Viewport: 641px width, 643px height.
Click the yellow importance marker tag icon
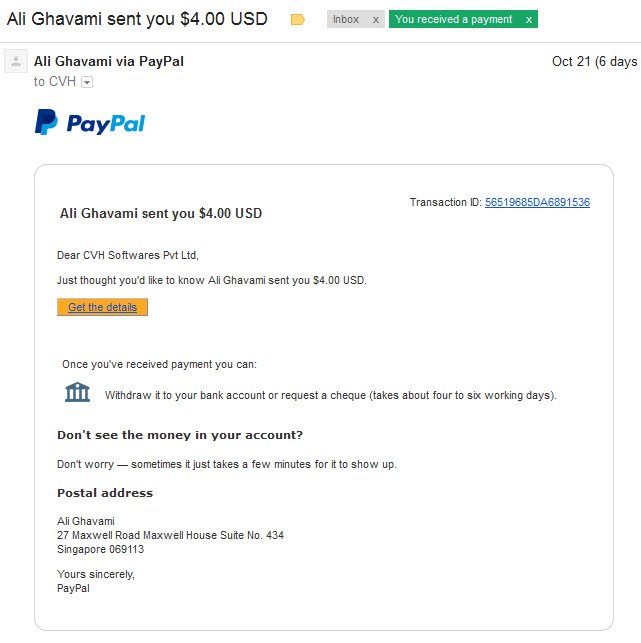tap(297, 19)
